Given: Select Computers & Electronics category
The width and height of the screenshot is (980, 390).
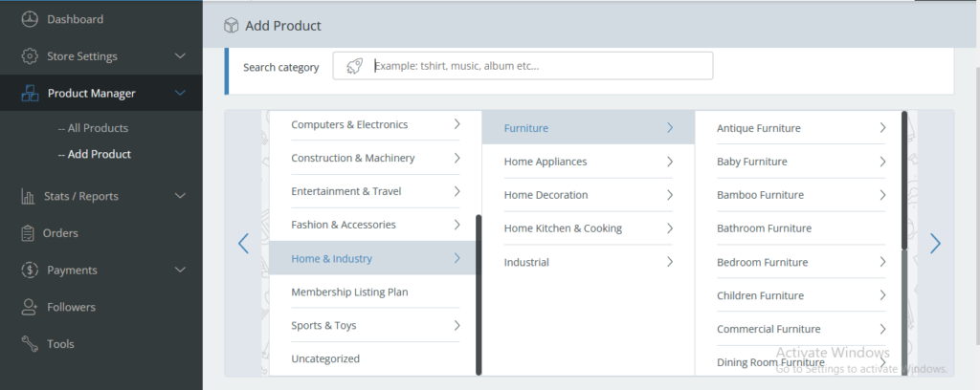Looking at the screenshot, I should click(x=349, y=124).
